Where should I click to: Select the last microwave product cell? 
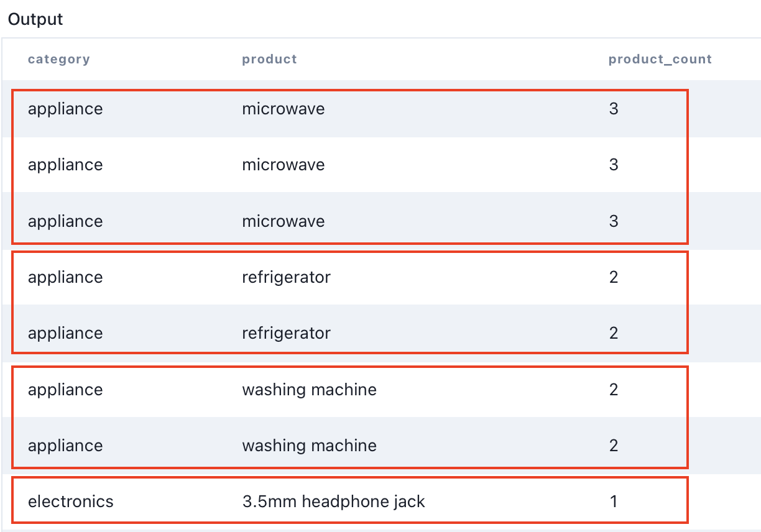[284, 222]
